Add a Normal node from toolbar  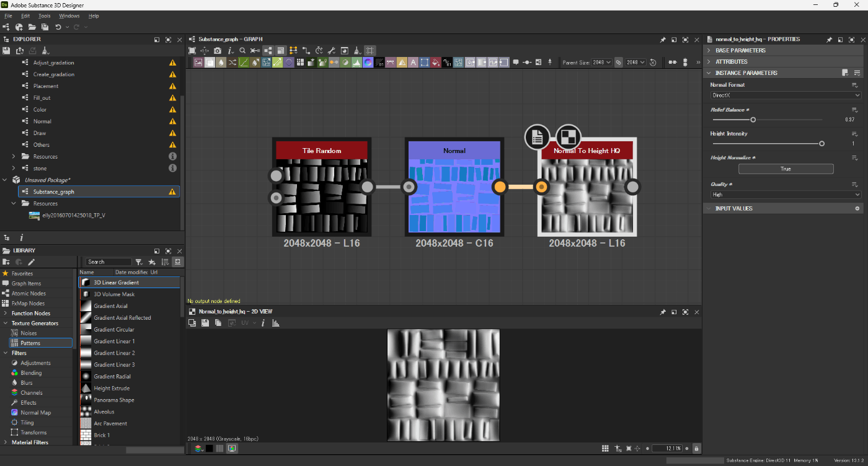point(368,62)
